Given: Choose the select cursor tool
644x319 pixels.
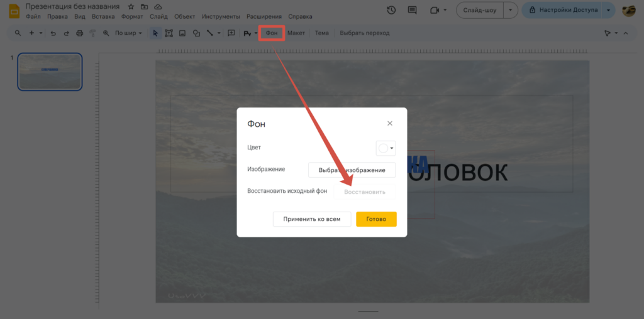Looking at the screenshot, I should (x=155, y=33).
